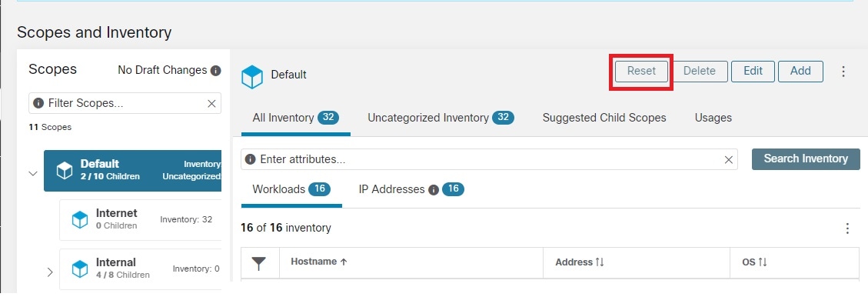The height and width of the screenshot is (297, 868).
Task: Open the Suggested Child Scopes tab
Action: coord(604,118)
